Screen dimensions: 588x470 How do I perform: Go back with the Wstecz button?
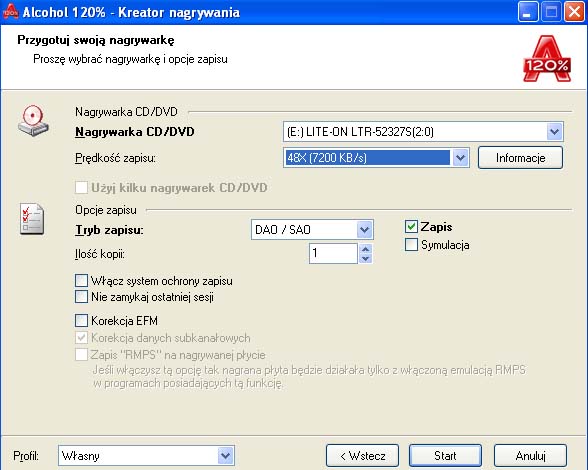(362, 456)
